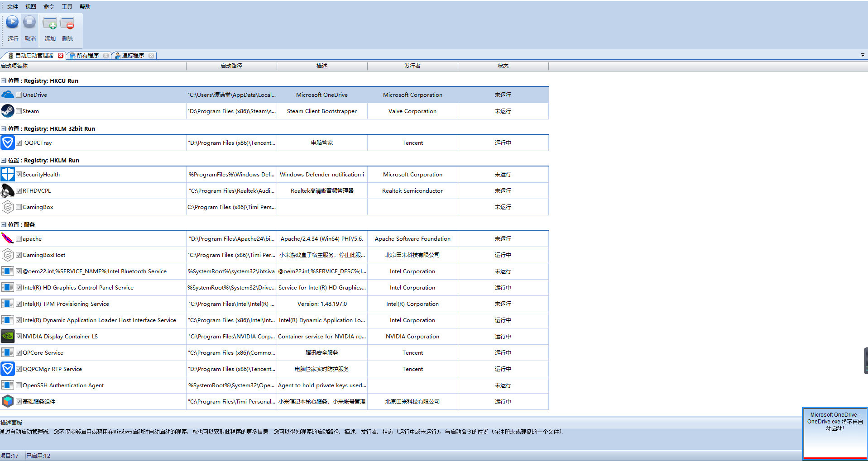Click the Add (添加) toolbar icon
This screenshot has height=461, width=868.
pyautogui.click(x=50, y=23)
